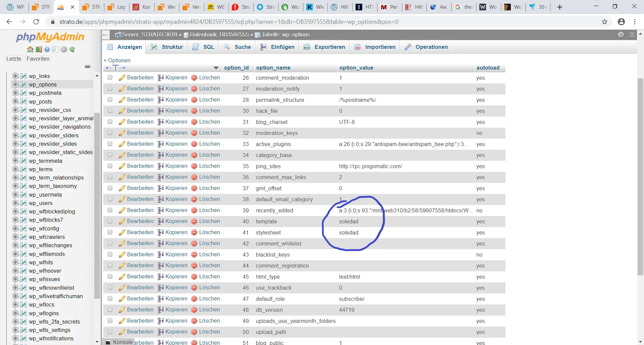644x345 pixels.
Task: Check the active_plugins row checkbox
Action: tap(110, 144)
